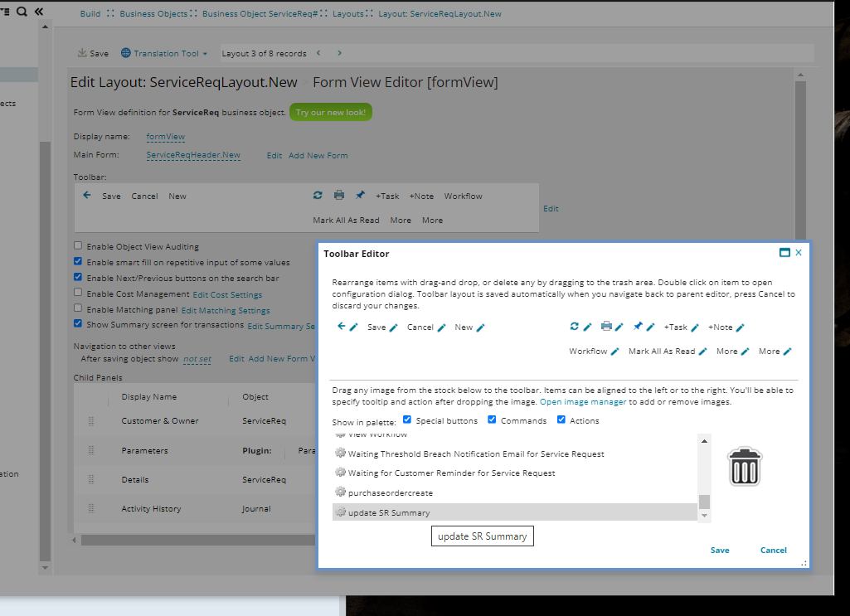
Task: Select the refresh icon in the Toolbar Editor
Action: [576, 327]
